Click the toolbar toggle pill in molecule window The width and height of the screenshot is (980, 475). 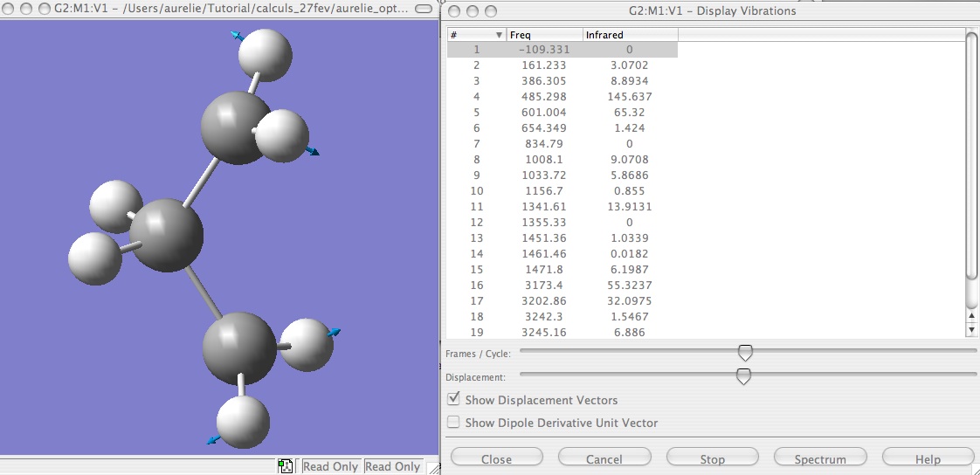pos(425,10)
